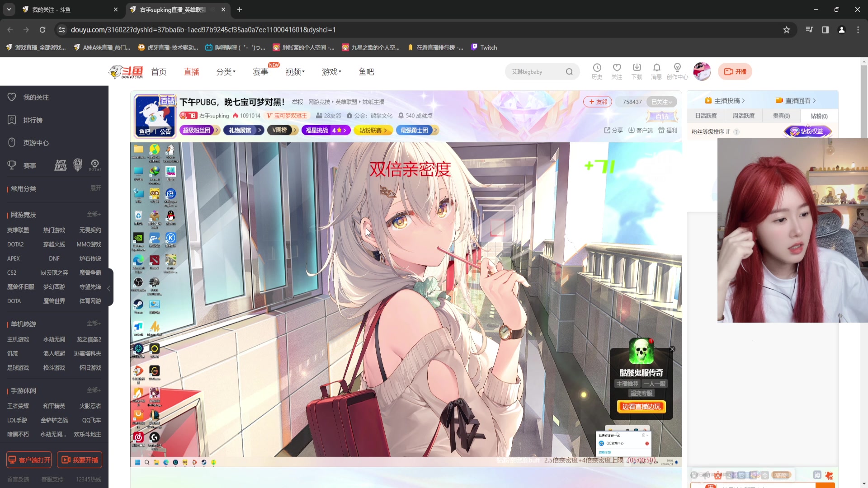Toggle the bookmark star in address bar
This screenshot has height=488, width=868.
tap(787, 29)
